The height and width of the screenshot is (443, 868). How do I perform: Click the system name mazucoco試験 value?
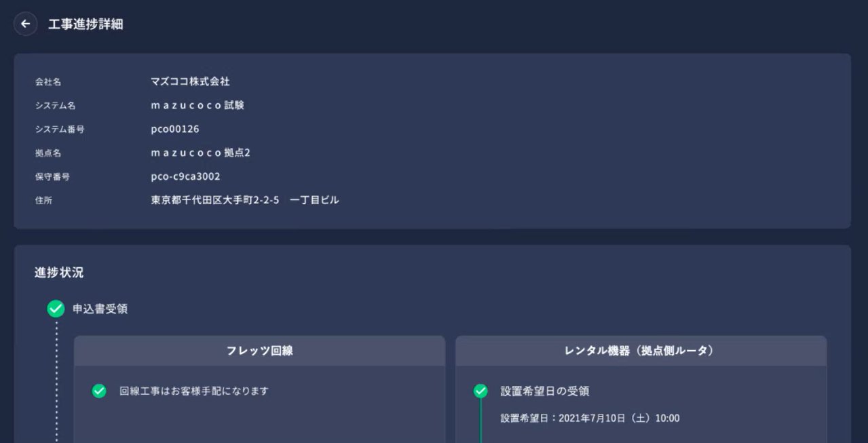(197, 105)
